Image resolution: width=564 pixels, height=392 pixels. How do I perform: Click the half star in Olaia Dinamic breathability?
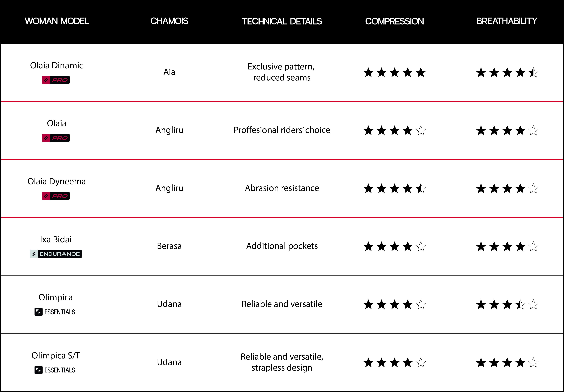(x=533, y=73)
